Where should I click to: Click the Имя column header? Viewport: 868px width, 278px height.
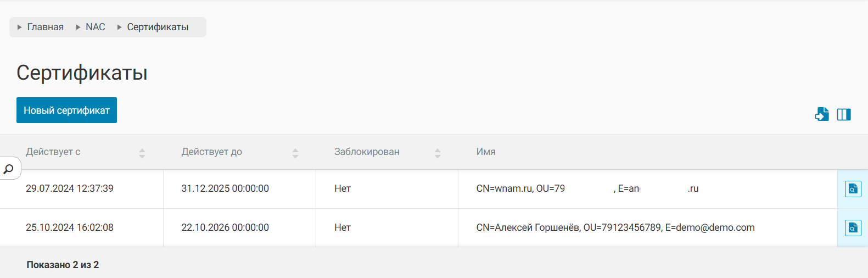coord(486,152)
